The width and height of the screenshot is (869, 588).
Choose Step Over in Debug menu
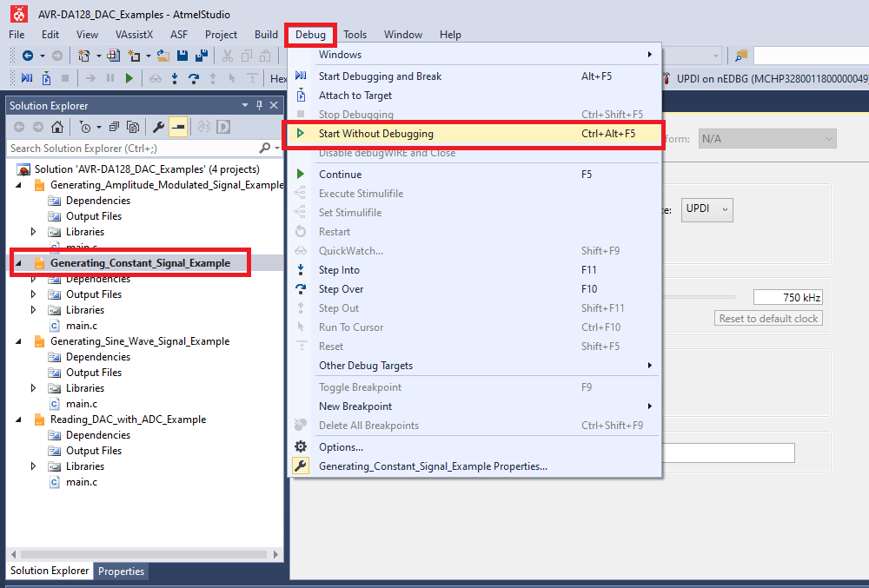click(474, 289)
